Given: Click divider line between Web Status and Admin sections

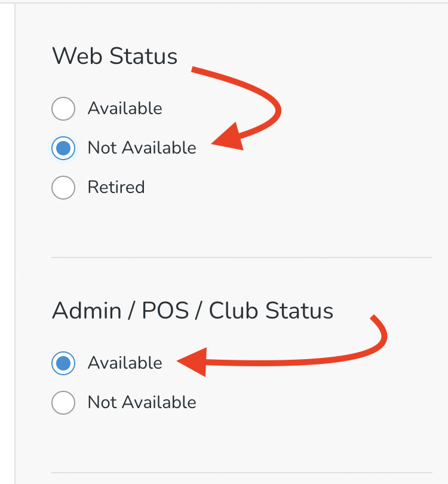Looking at the screenshot, I should [241, 258].
